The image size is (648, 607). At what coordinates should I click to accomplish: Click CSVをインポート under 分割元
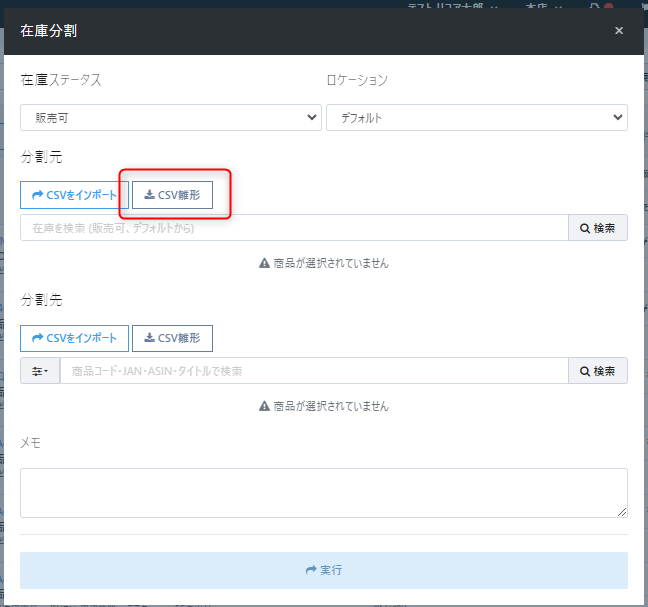click(x=74, y=195)
